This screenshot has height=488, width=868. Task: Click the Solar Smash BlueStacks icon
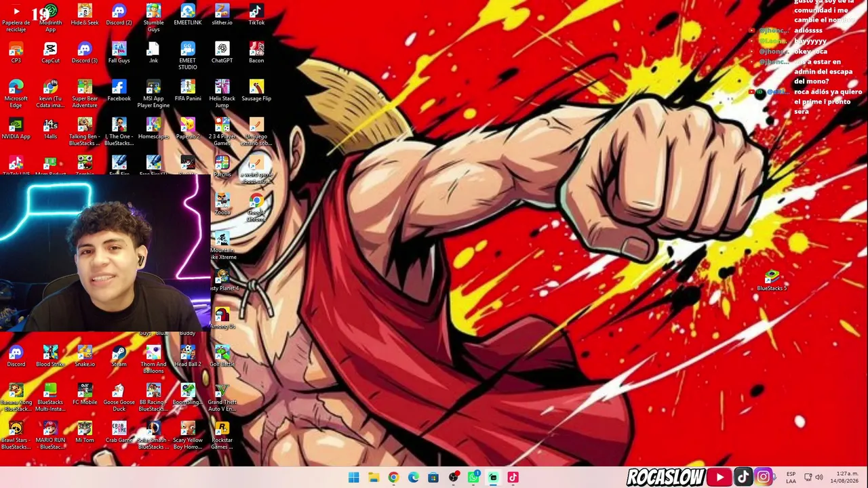click(x=153, y=435)
